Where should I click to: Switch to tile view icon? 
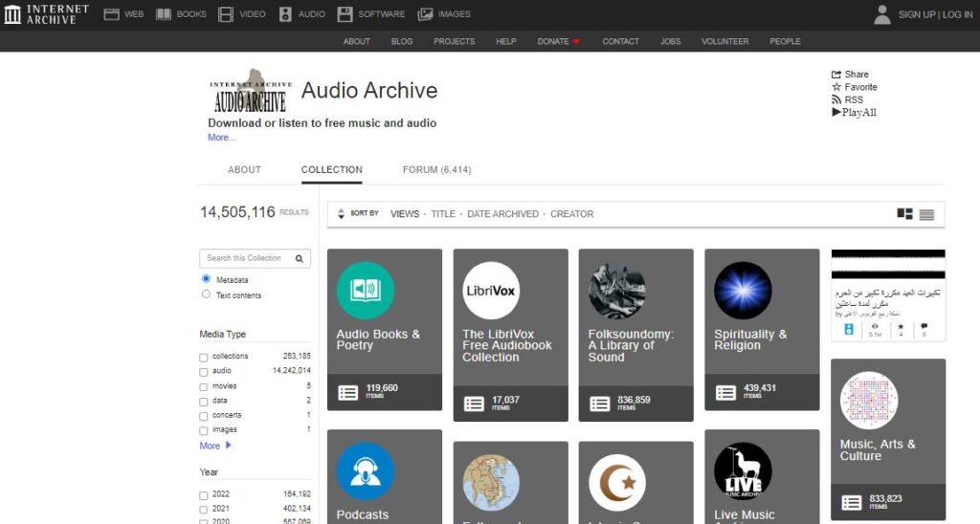[904, 213]
